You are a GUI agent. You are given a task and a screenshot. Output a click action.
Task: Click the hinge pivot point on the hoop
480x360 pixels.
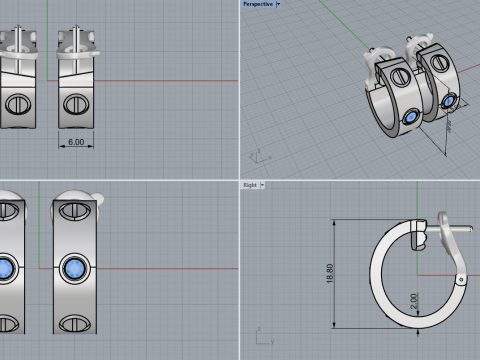pos(461,279)
